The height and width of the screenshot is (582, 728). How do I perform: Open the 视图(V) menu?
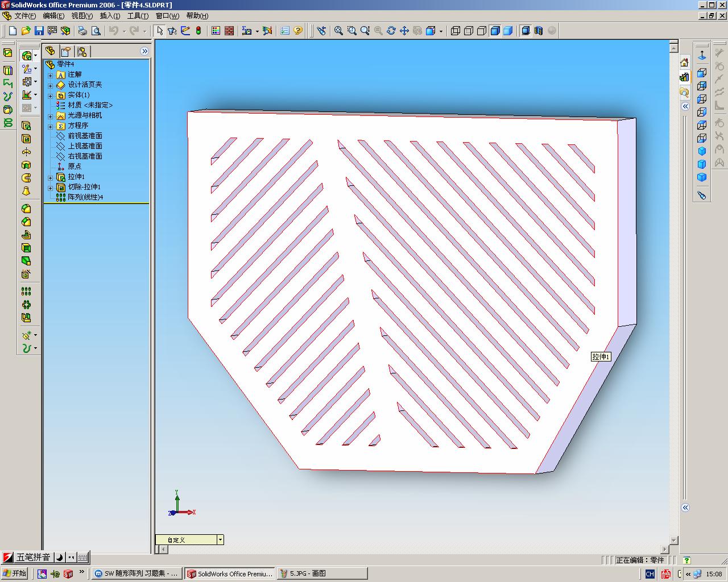pyautogui.click(x=82, y=16)
